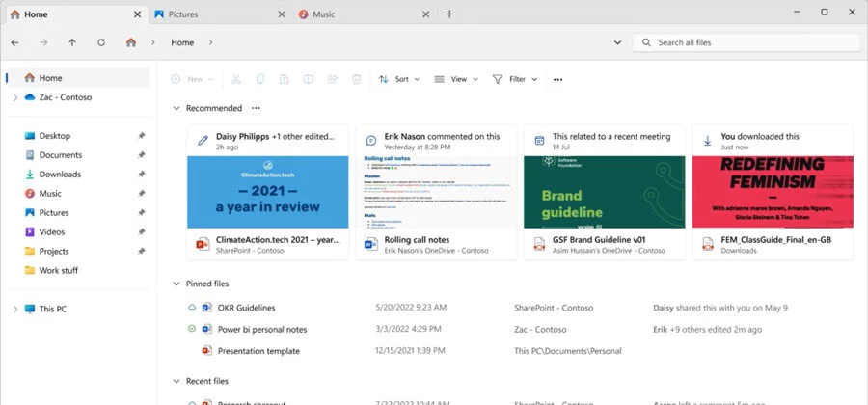Go up one folder level
Screen dimensions: 868x405
72,42
